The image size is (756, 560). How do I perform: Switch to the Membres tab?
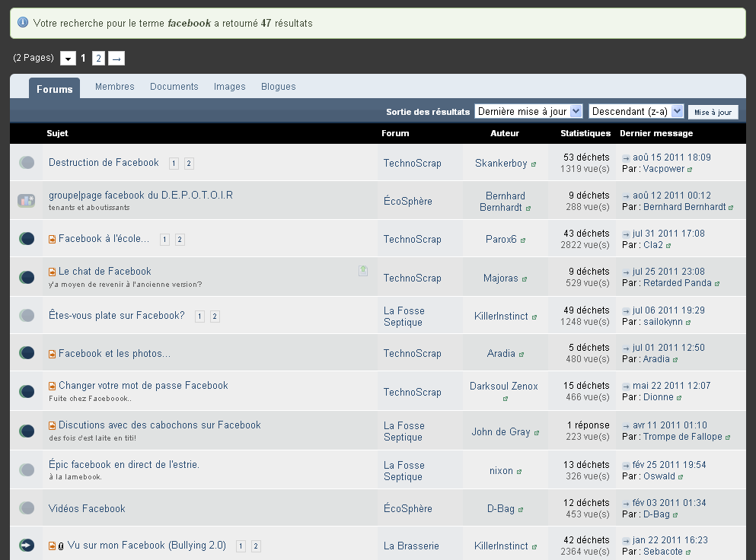click(115, 87)
